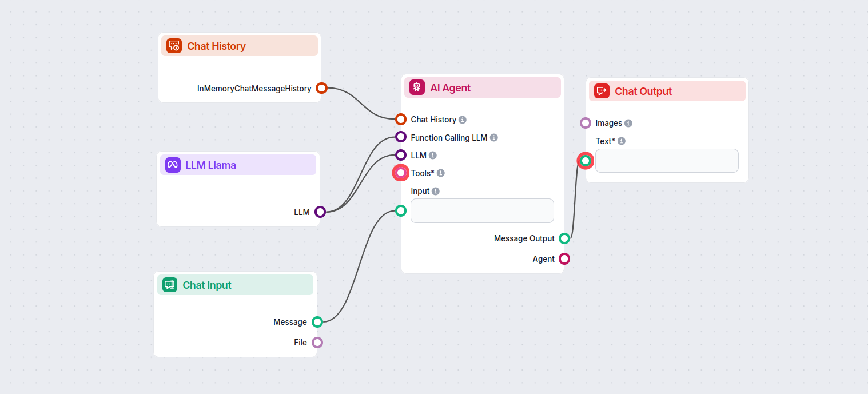This screenshot has width=868, height=394.
Task: Click the LLM Llama Meta icon
Action: [x=173, y=165]
